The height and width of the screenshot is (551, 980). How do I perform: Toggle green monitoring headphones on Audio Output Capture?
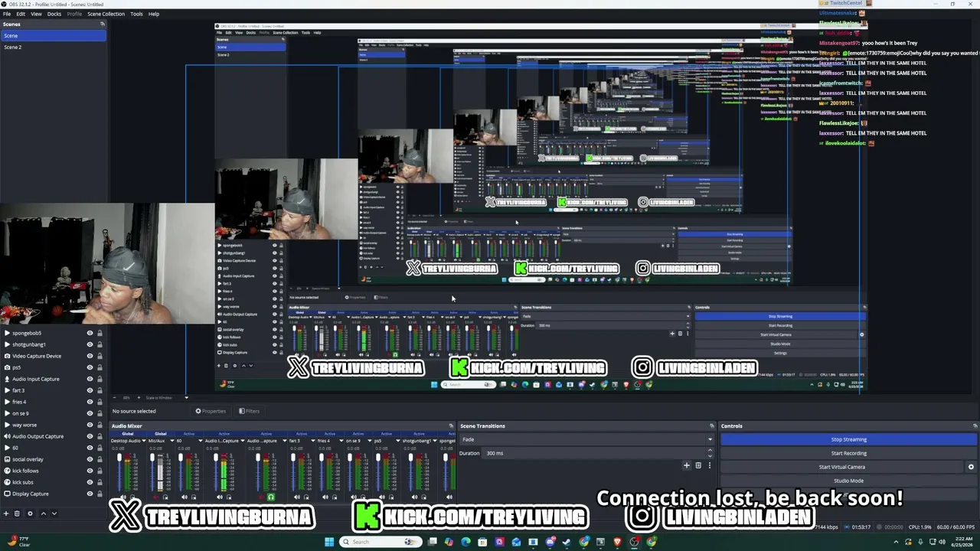coord(271,497)
